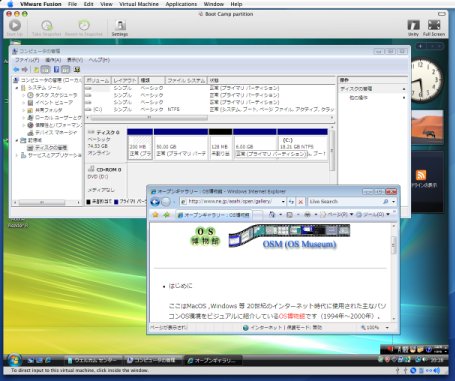This screenshot has width=455, height=381.
Task: Click the ディスク 0 disk label
Action: (108, 132)
